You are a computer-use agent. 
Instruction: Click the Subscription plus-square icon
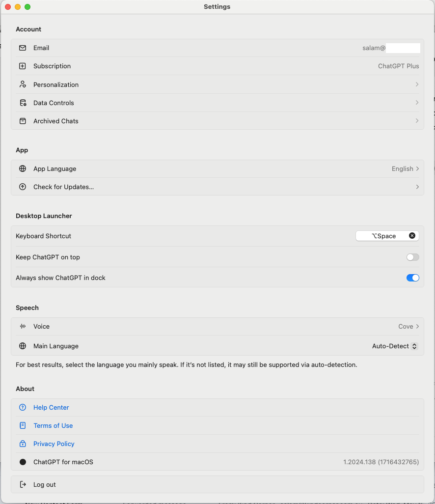[x=23, y=66]
